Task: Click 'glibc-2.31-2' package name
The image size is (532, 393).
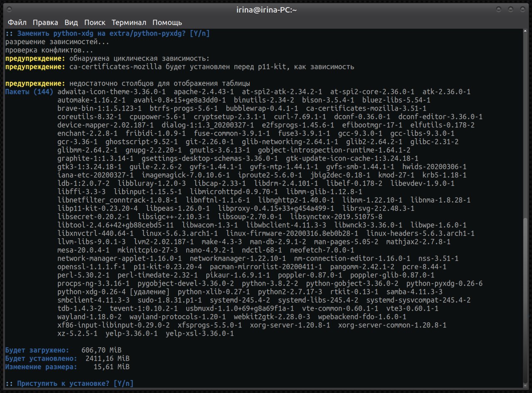Action: pyautogui.click(x=435, y=141)
